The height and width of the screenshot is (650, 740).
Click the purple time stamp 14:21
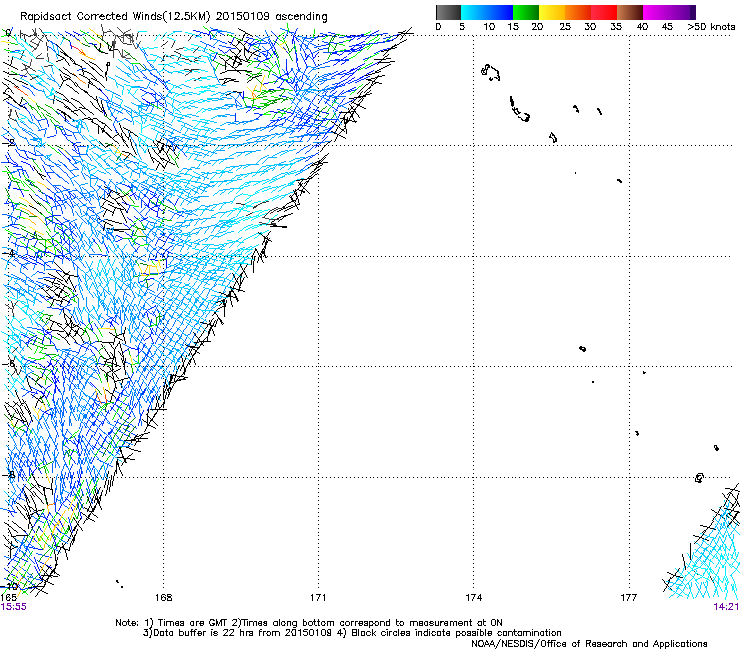[726, 607]
